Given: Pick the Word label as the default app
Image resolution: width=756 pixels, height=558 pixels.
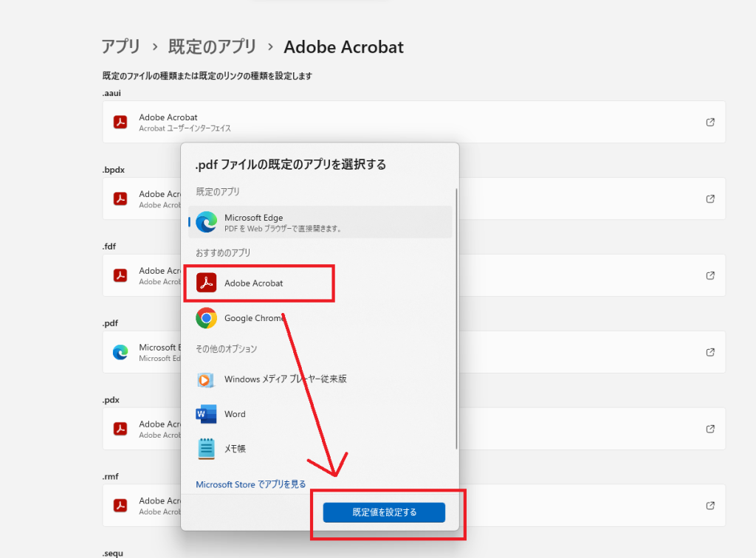Looking at the screenshot, I should [235, 414].
